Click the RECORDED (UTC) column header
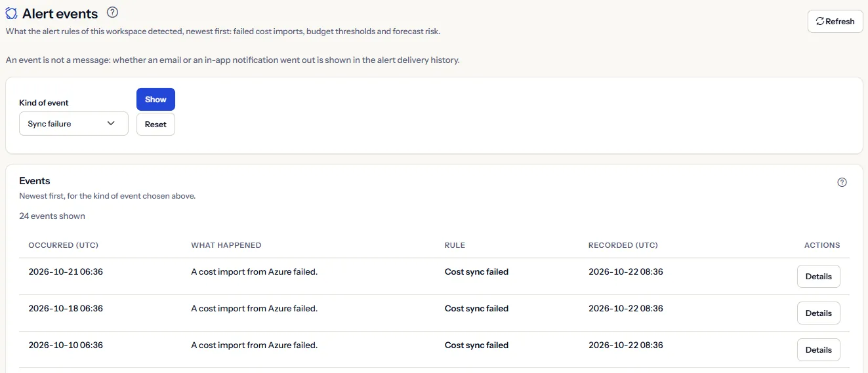This screenshot has width=868, height=373. [623, 245]
